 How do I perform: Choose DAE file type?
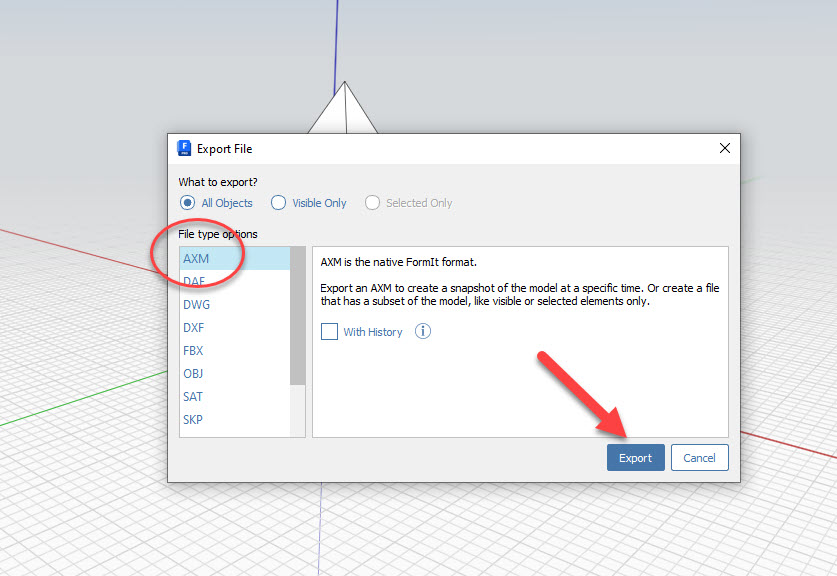coord(235,281)
